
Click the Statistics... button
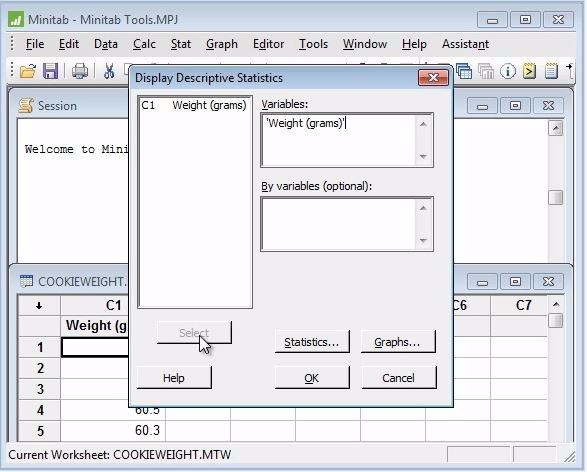(x=312, y=342)
